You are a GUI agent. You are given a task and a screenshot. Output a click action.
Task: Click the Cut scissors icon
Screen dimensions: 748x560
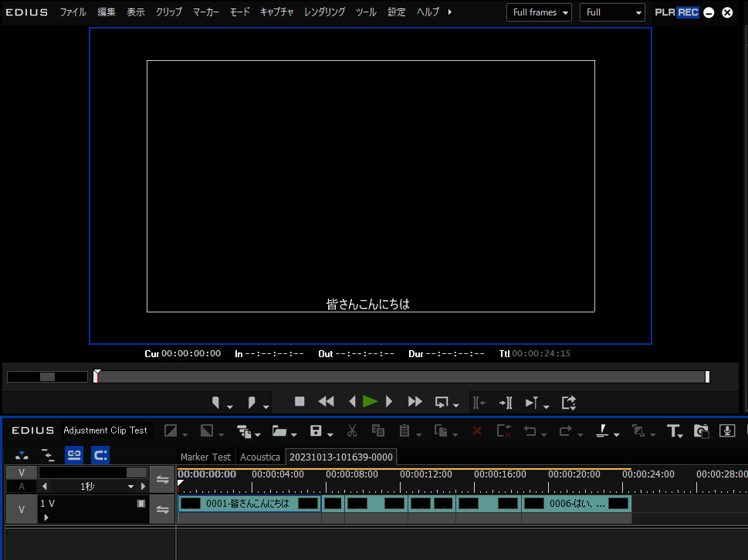click(352, 431)
